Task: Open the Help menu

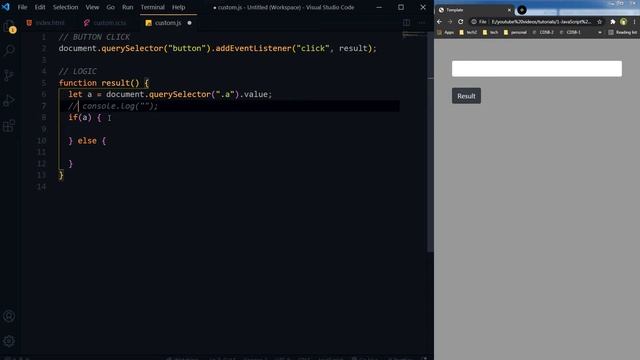Action: point(178,7)
